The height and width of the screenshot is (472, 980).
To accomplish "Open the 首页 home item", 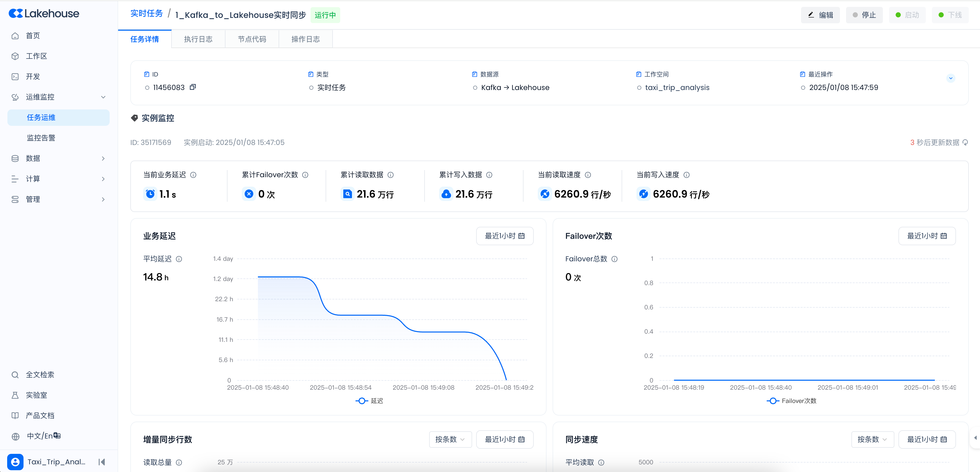I will point(33,35).
